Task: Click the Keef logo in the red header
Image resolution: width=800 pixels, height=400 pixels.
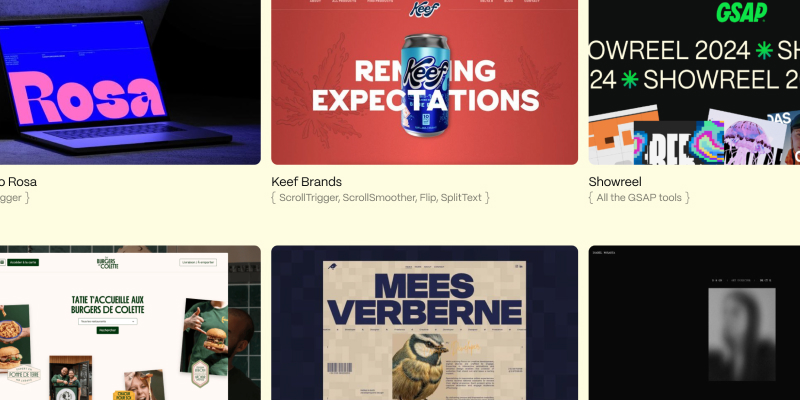Action: (424, 9)
